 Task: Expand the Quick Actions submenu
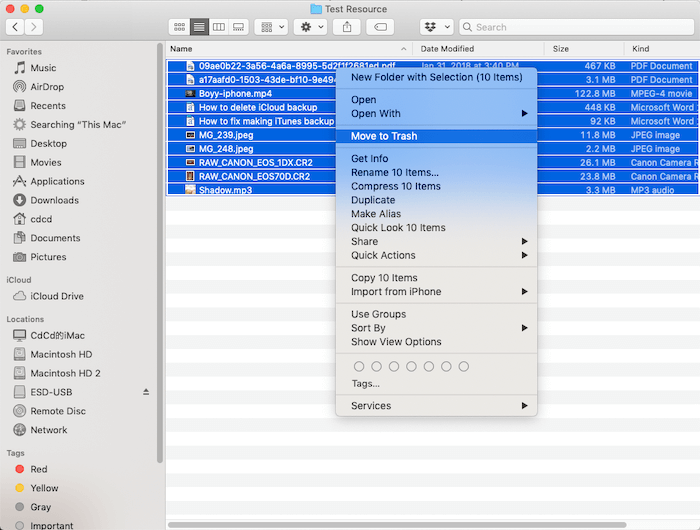436,255
